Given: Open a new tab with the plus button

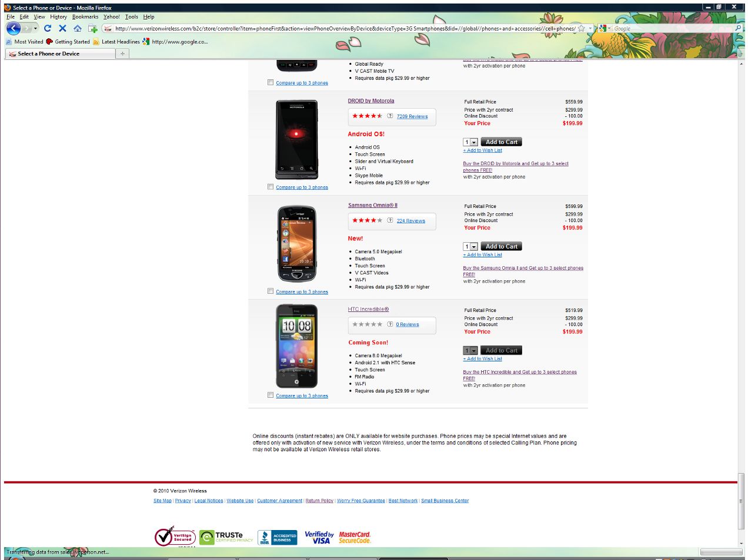Looking at the screenshot, I should click(x=122, y=53).
